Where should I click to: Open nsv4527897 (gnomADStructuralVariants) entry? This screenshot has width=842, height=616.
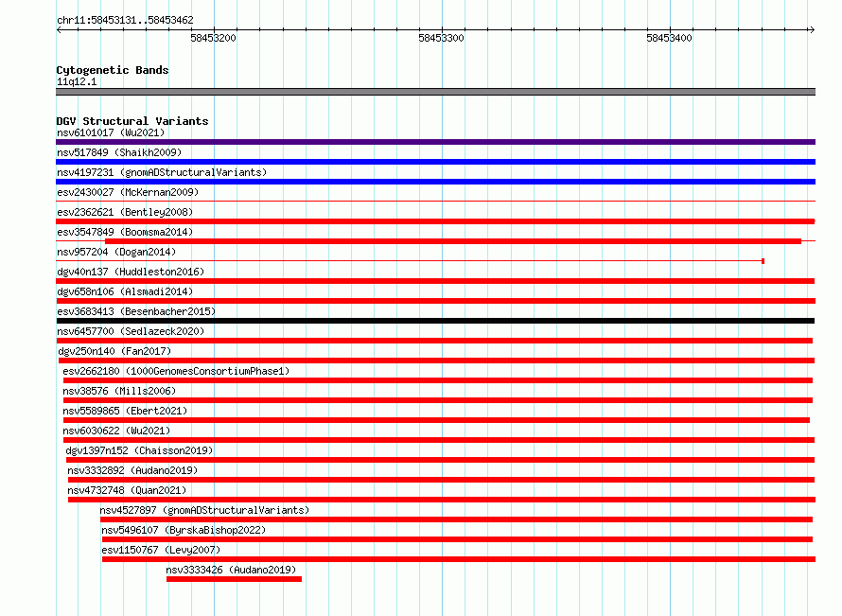tap(204, 510)
